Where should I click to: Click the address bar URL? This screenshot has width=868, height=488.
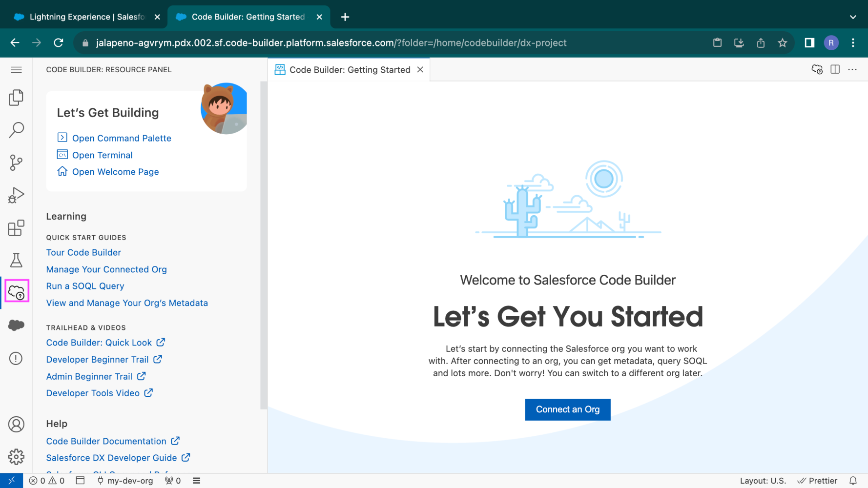click(331, 43)
